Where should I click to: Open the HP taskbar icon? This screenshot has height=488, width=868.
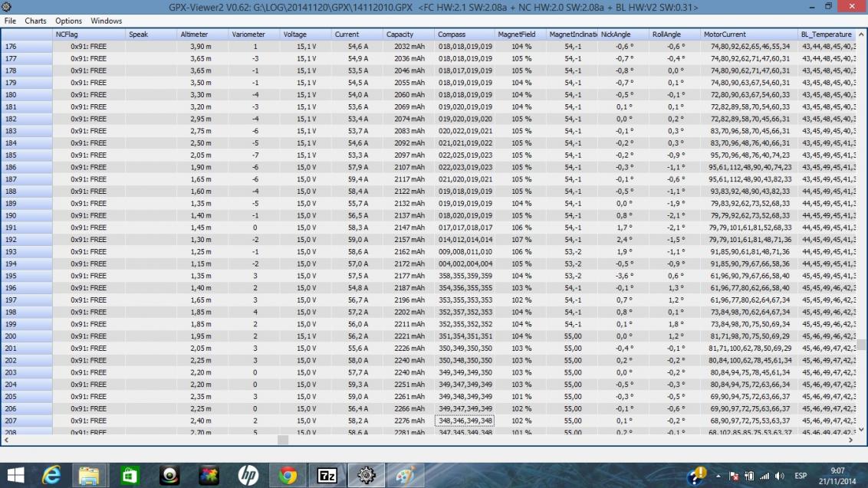[248, 475]
